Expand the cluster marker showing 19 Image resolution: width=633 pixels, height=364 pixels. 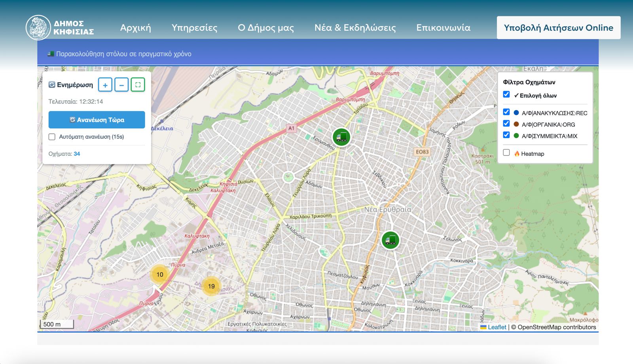211,286
